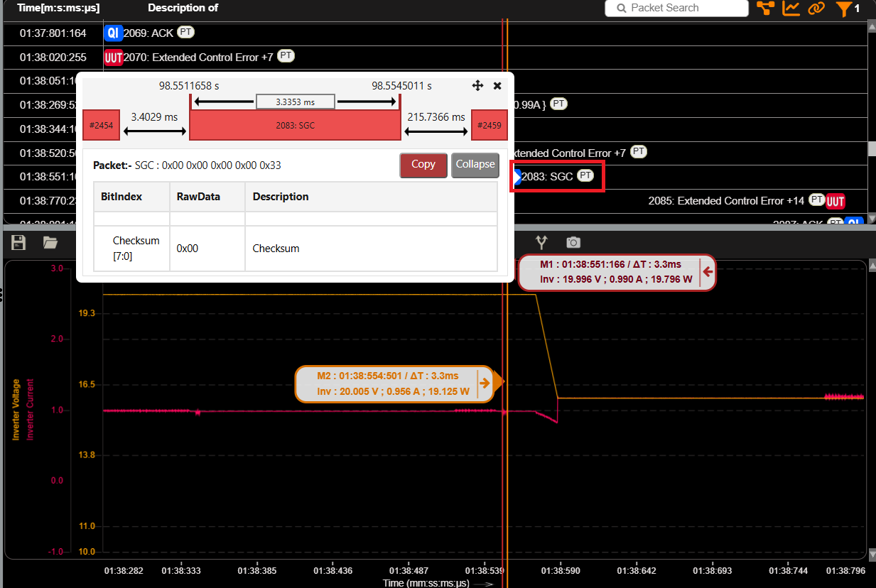Image resolution: width=876 pixels, height=588 pixels.
Task: Click the Copy button
Action: point(423,165)
